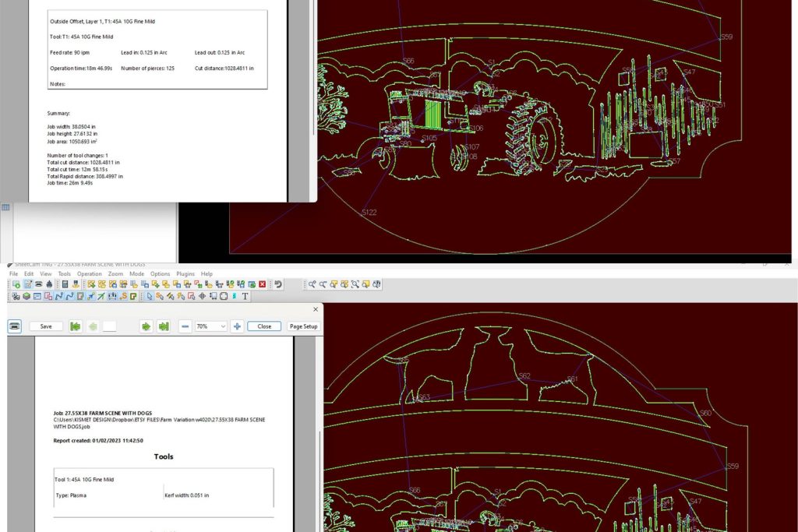Click the plus zoom in button
The image size is (798, 532).
(x=238, y=326)
